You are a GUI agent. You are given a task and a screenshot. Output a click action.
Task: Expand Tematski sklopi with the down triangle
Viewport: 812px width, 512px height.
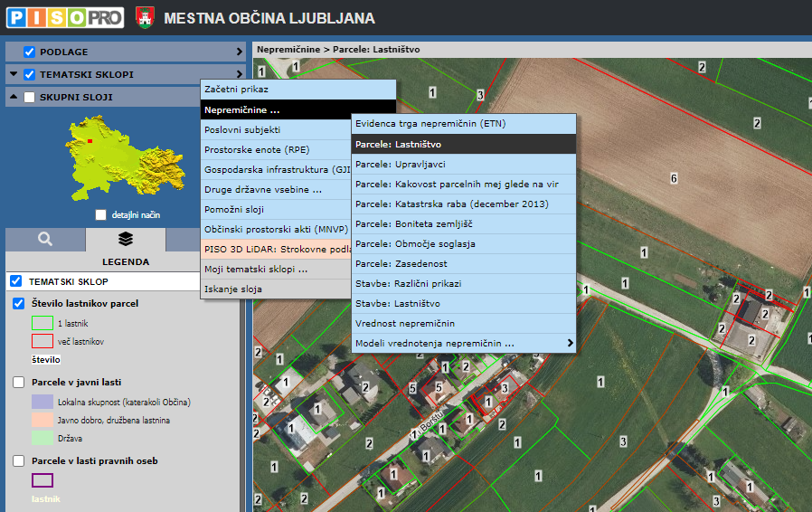coord(14,75)
